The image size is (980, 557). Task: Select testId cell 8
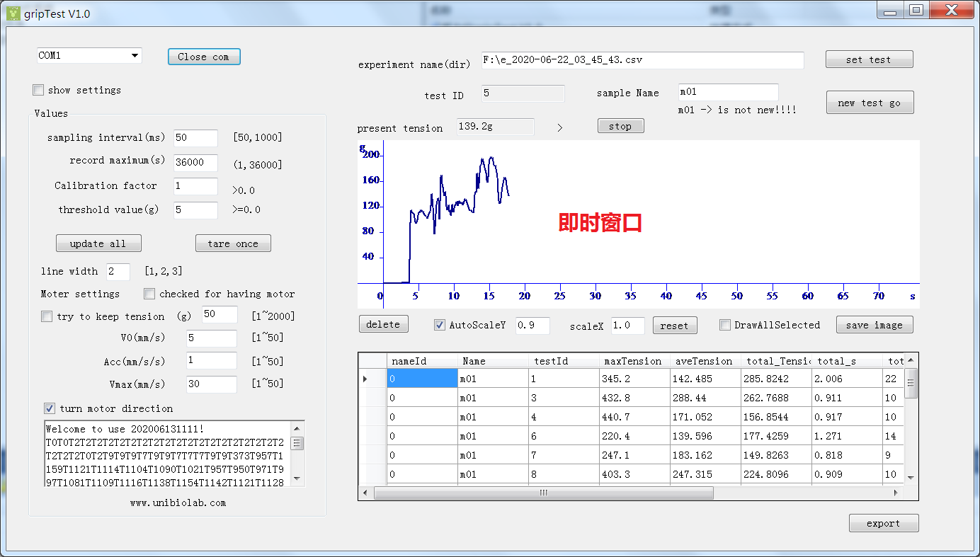(564, 474)
